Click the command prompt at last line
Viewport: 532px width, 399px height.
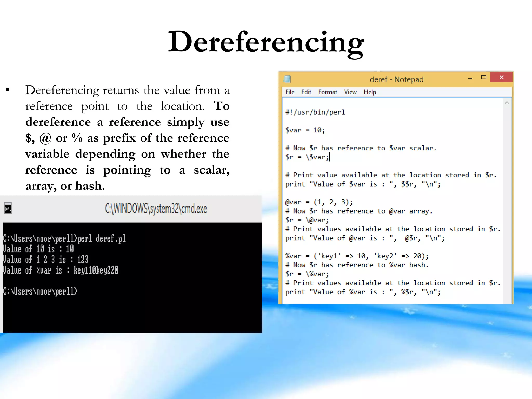pos(40,291)
